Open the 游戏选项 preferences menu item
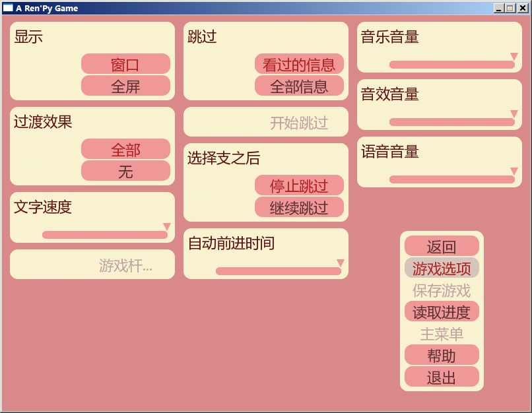This screenshot has width=532, height=413. (442, 268)
